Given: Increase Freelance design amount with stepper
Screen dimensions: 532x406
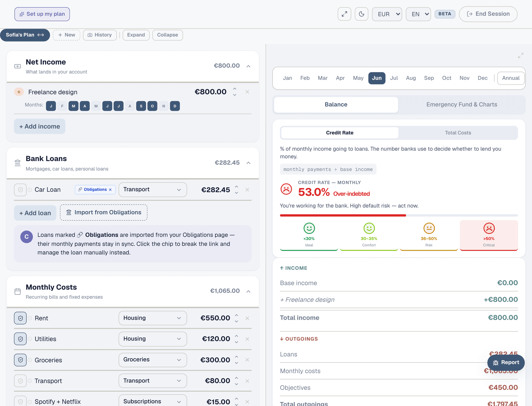Looking at the screenshot, I should (x=235, y=89).
